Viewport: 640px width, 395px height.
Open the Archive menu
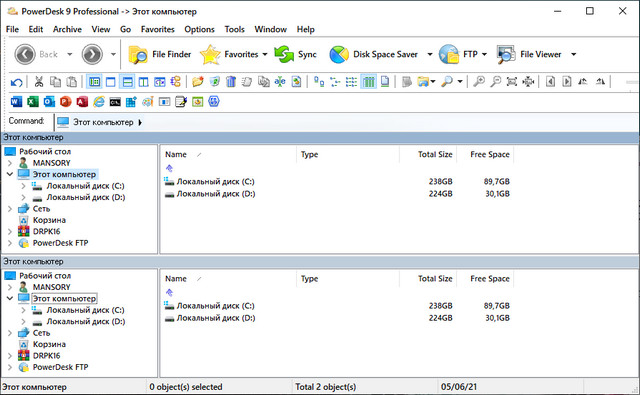67,29
